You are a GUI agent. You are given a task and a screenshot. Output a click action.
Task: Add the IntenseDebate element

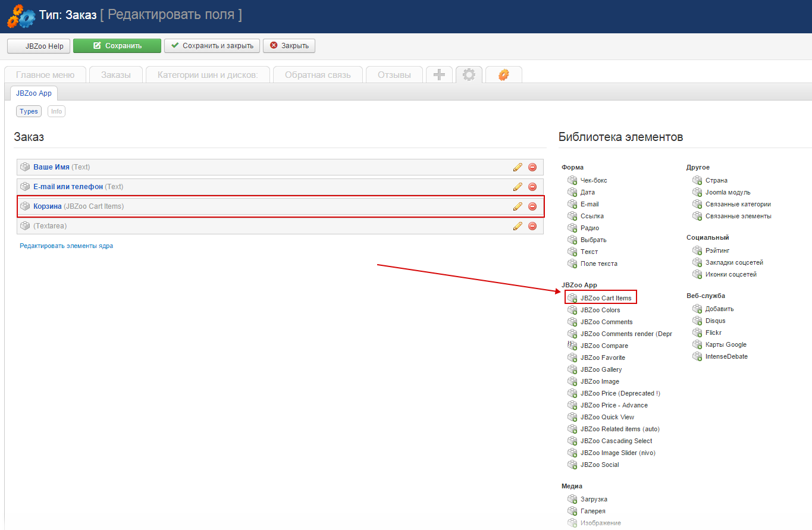coord(726,356)
